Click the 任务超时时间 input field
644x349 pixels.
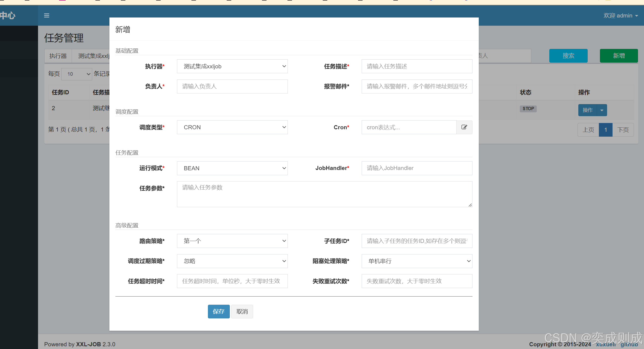pos(232,281)
